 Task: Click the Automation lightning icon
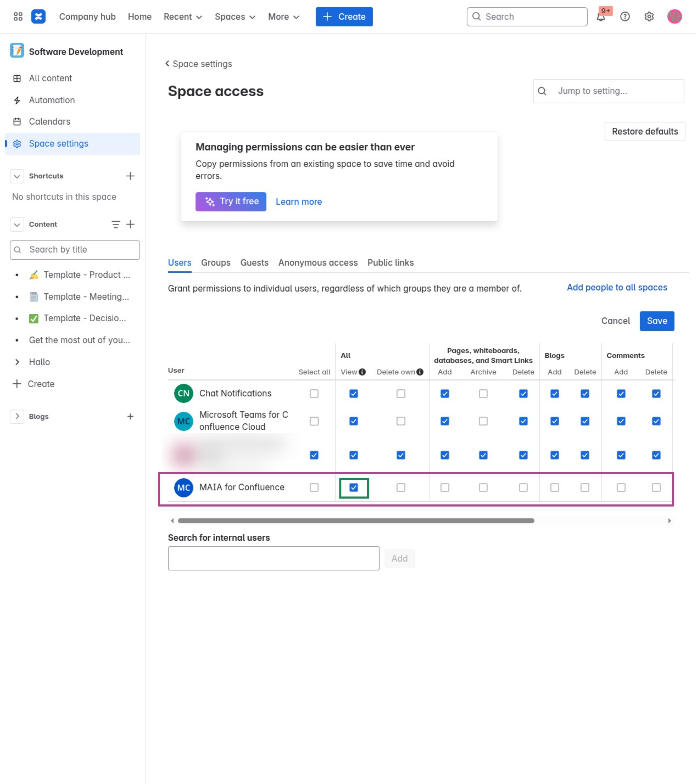coord(17,100)
